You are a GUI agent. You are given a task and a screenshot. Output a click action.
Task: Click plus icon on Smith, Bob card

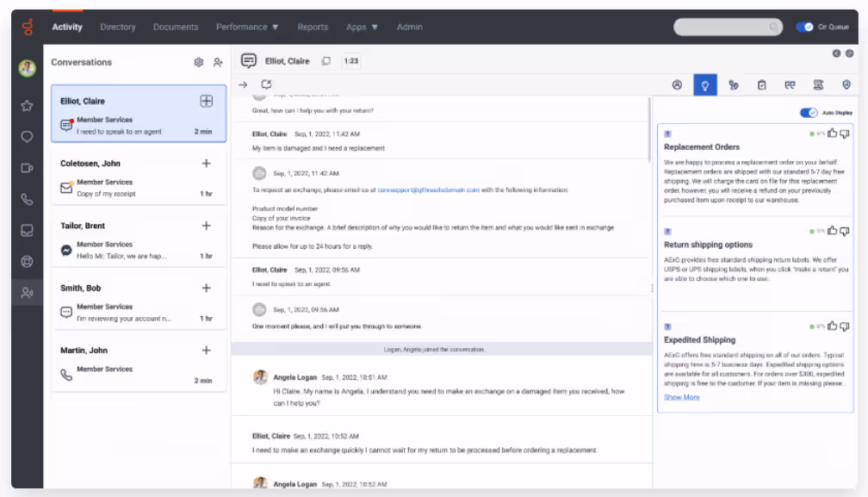point(207,288)
